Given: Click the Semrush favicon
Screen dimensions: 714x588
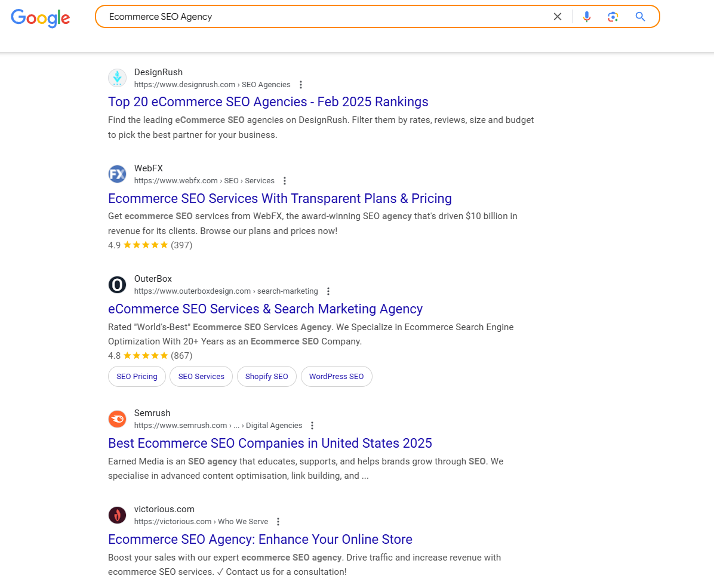Looking at the screenshot, I should pos(117,419).
